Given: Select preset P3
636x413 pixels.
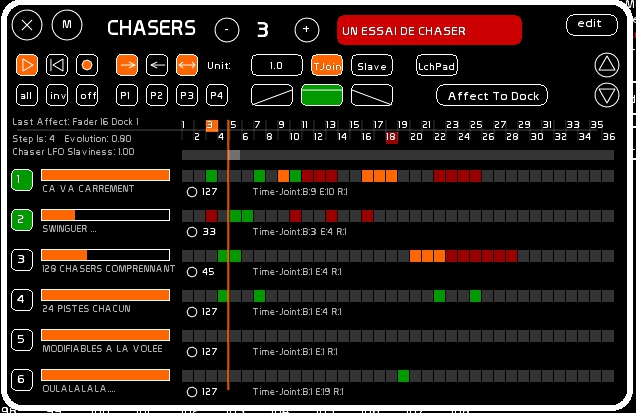Looking at the screenshot, I should (187, 95).
